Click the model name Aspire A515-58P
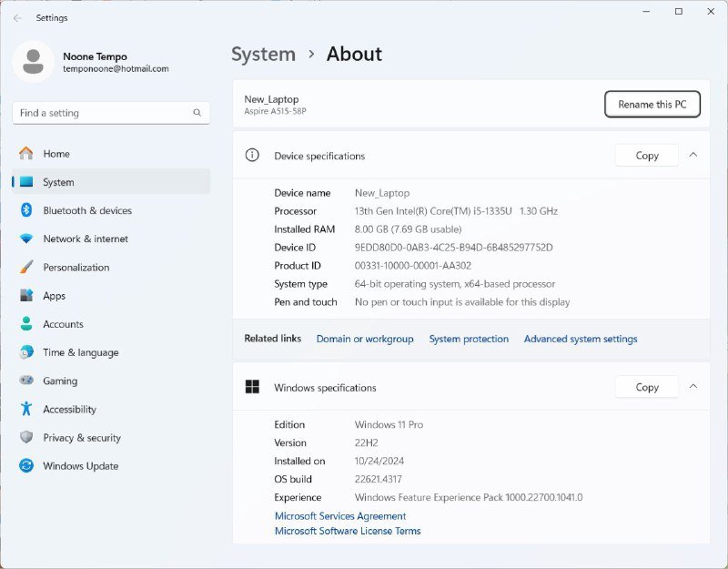728x569 pixels. (x=275, y=111)
